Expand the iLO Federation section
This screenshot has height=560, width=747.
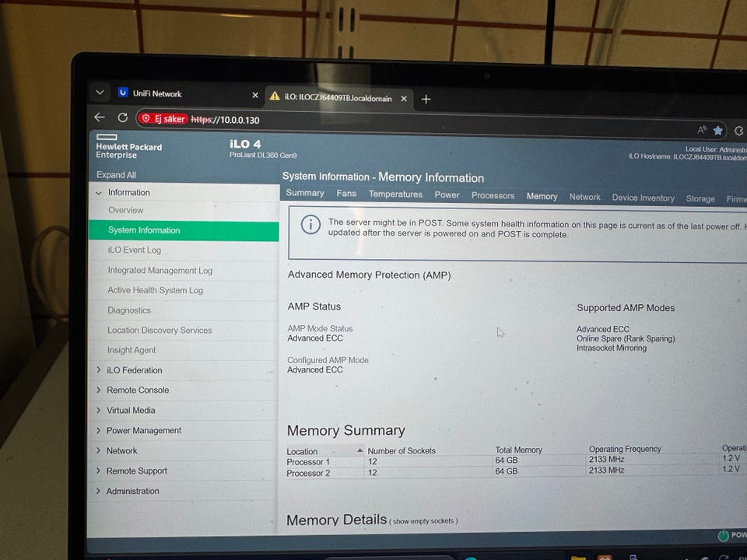(x=99, y=370)
